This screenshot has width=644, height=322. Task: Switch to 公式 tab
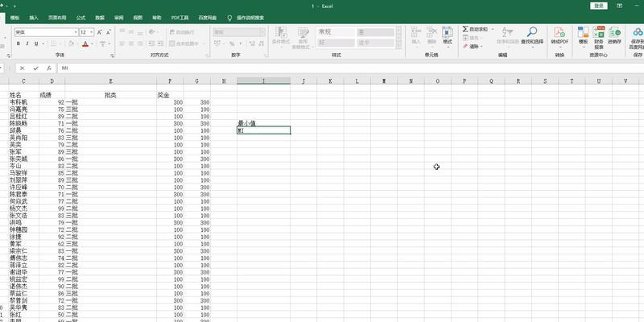80,18
